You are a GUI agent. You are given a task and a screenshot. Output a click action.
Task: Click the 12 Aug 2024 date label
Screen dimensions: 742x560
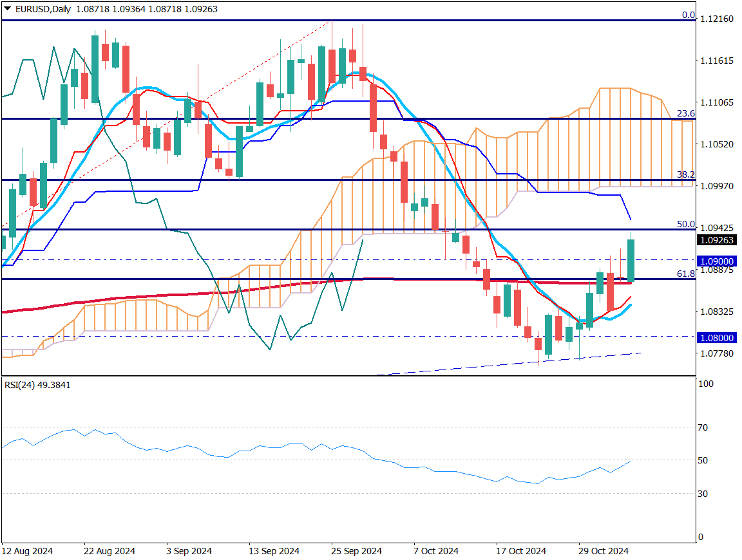pyautogui.click(x=27, y=551)
